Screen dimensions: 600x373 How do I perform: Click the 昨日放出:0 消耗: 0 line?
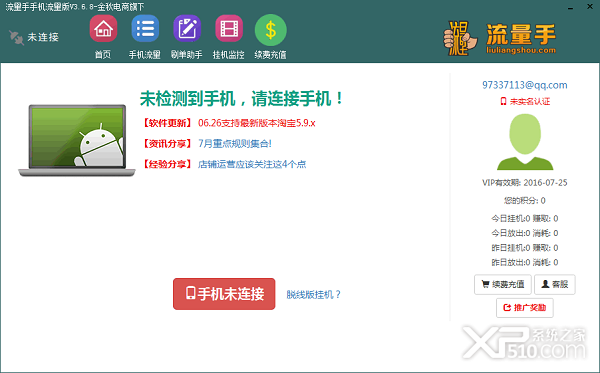coord(525,262)
